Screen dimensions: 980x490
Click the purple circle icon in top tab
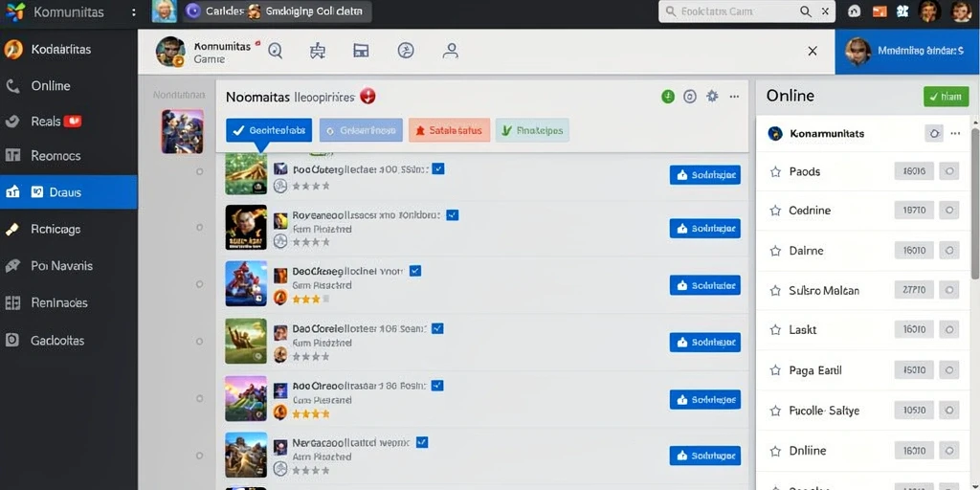click(193, 11)
